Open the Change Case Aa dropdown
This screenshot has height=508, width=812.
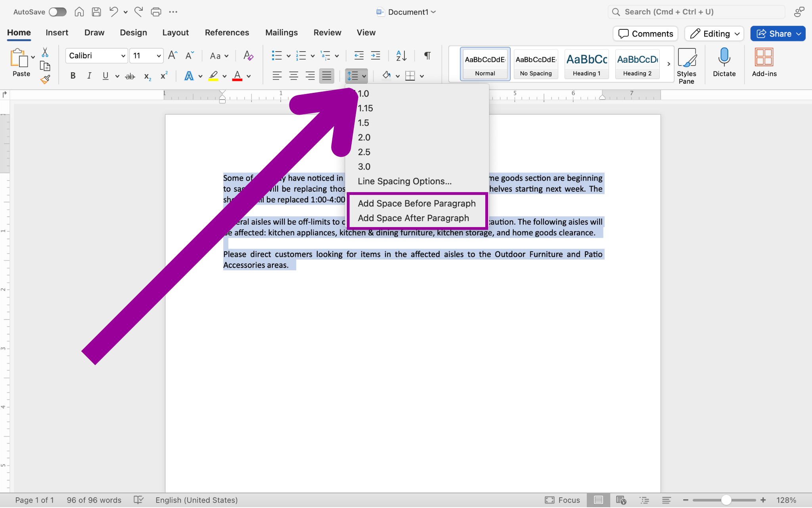click(x=219, y=56)
